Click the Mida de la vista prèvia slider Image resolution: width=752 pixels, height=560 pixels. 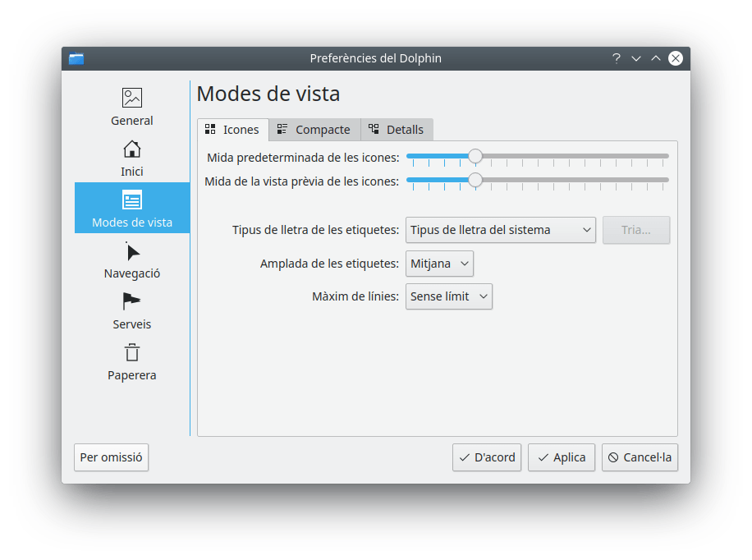click(x=475, y=181)
